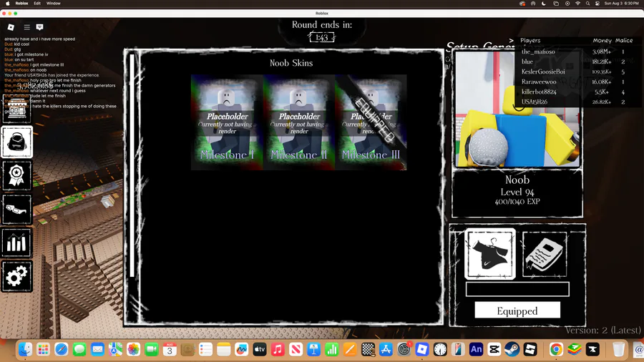The width and height of the screenshot is (644, 362).
Task: Select the shirt on hanger skins tab
Action: pos(490,254)
